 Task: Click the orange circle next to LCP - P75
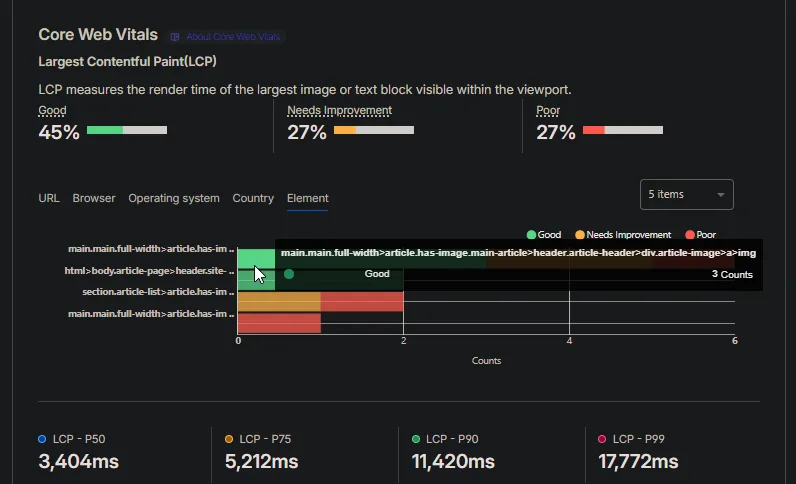[x=229, y=439]
